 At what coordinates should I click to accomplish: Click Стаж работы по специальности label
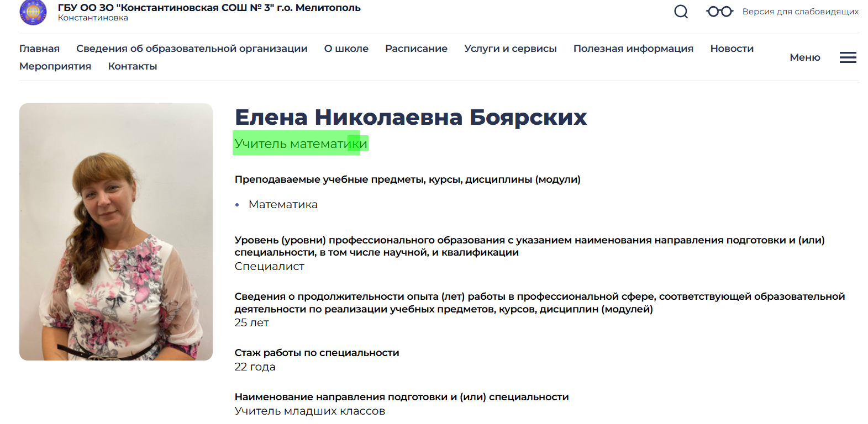(x=317, y=353)
